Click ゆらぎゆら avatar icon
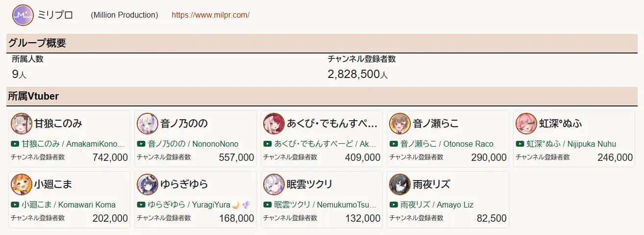 tap(148, 184)
